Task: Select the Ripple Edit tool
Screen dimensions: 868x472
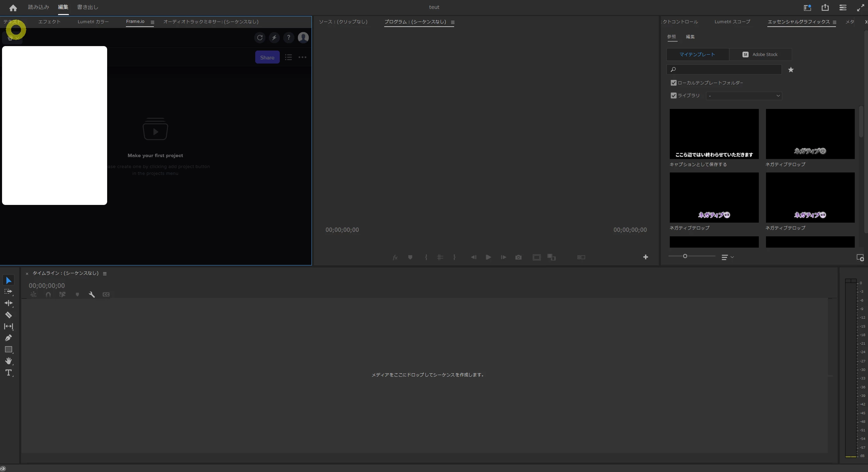Action: (x=9, y=303)
